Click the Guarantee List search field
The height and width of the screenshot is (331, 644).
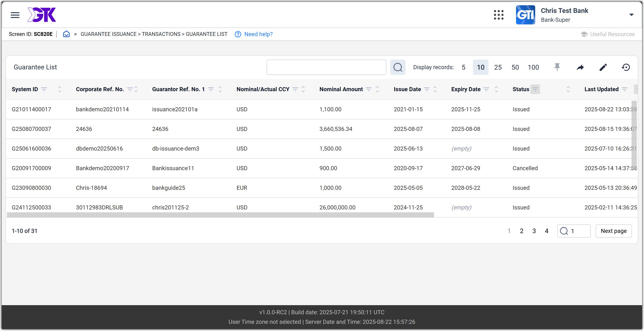[x=326, y=67]
